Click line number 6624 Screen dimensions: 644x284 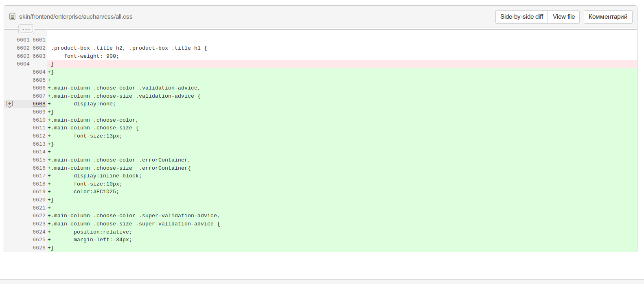[x=39, y=232]
